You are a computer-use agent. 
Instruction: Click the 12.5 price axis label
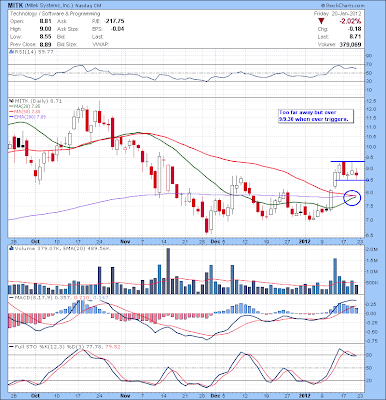(372, 101)
